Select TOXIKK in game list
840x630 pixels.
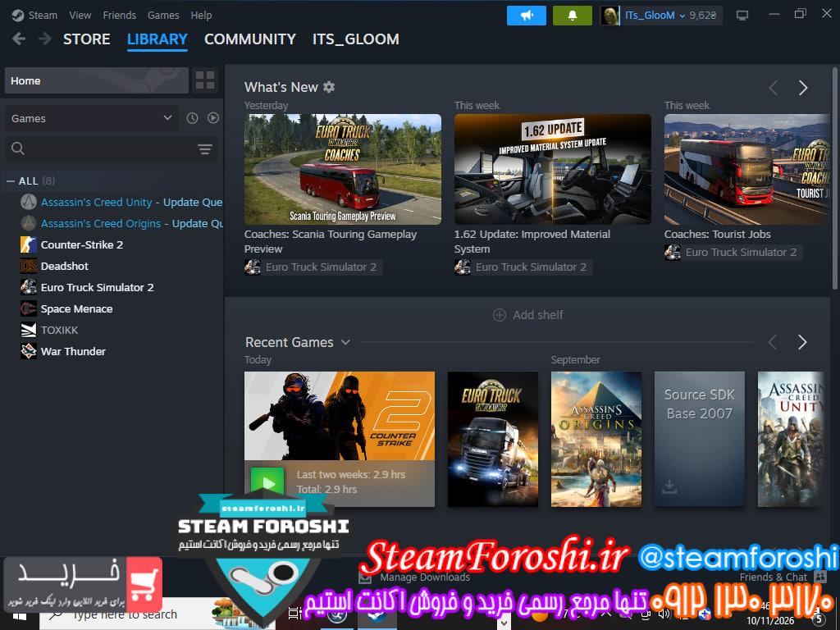click(x=59, y=330)
